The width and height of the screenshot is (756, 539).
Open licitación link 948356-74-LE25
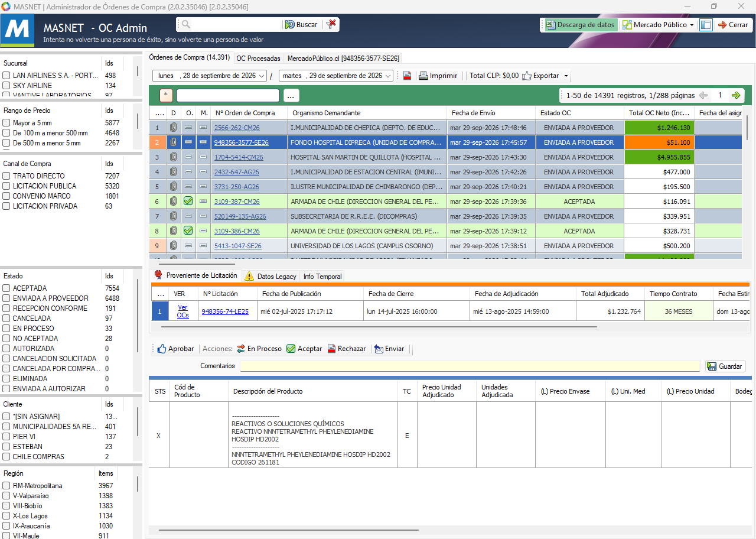(225, 311)
